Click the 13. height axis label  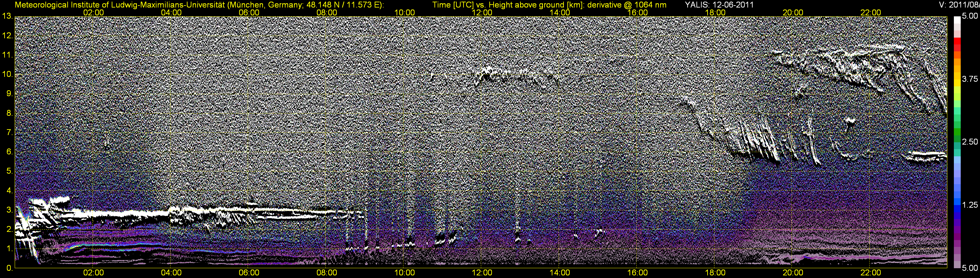pos(8,16)
